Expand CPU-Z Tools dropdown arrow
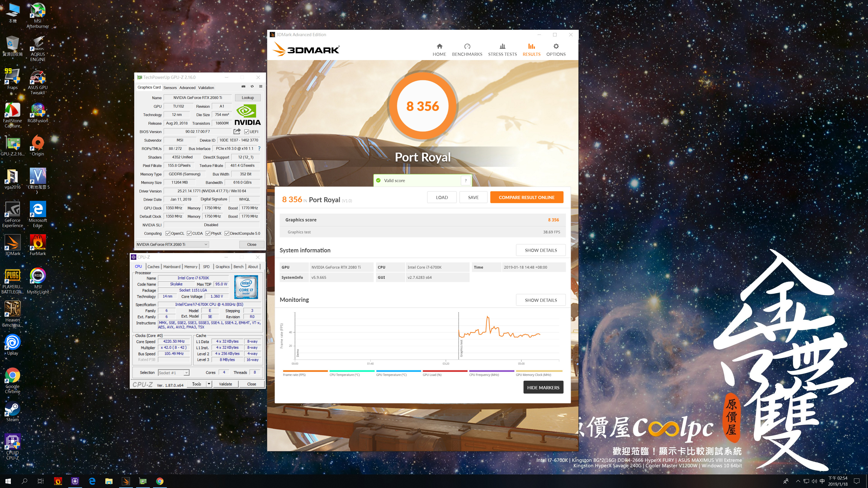Screen dimensions: 868x488 (x=209, y=384)
